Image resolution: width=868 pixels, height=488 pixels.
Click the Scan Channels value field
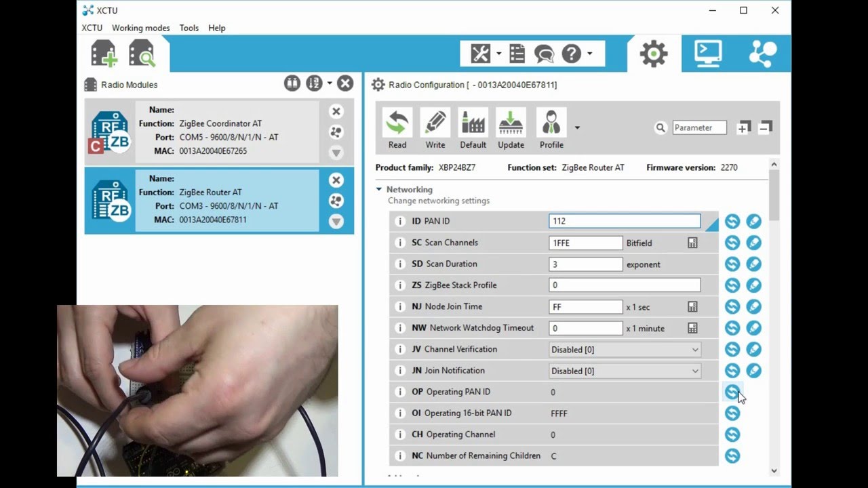586,243
